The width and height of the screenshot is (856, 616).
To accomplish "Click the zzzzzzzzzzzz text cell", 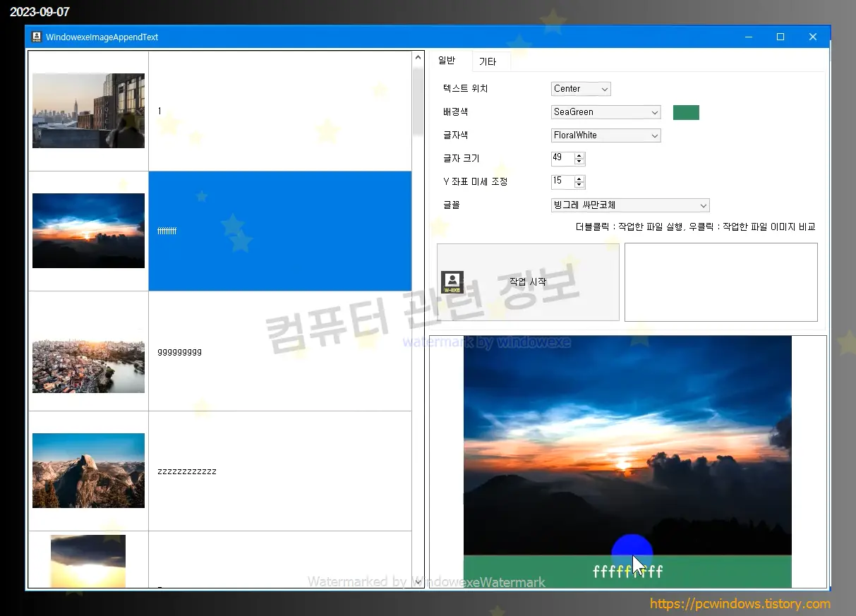I will [x=280, y=471].
